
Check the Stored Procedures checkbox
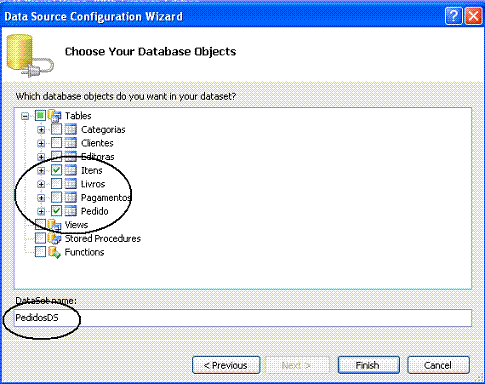(40, 238)
